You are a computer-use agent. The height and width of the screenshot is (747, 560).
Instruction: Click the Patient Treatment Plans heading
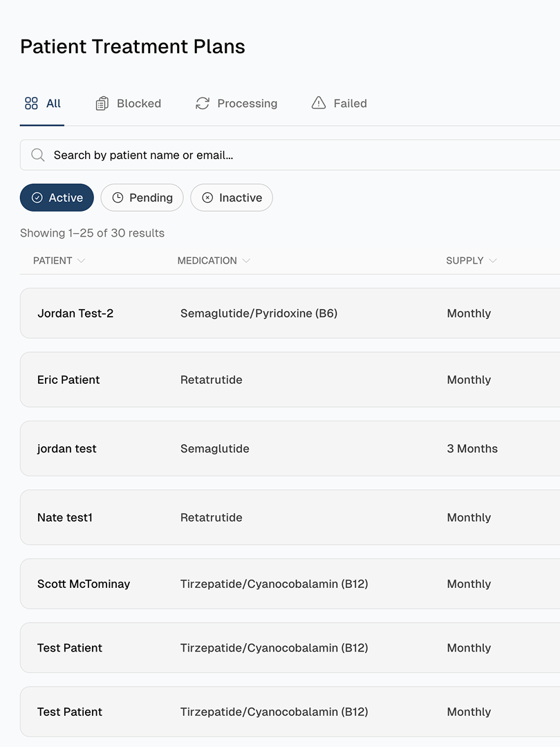[x=132, y=46]
